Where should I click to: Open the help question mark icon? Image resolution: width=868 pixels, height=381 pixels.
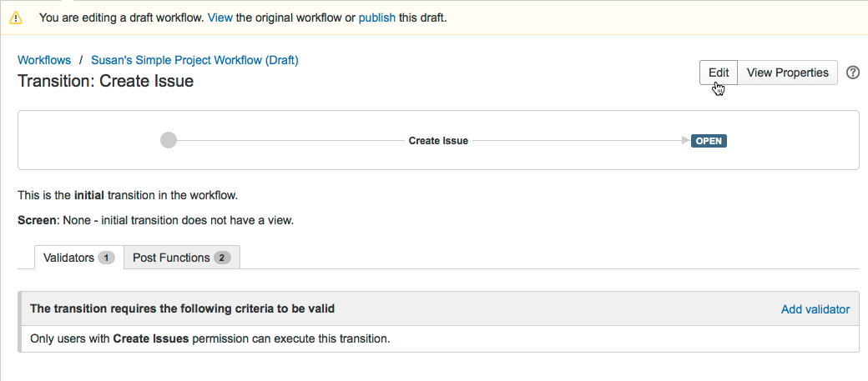click(852, 73)
